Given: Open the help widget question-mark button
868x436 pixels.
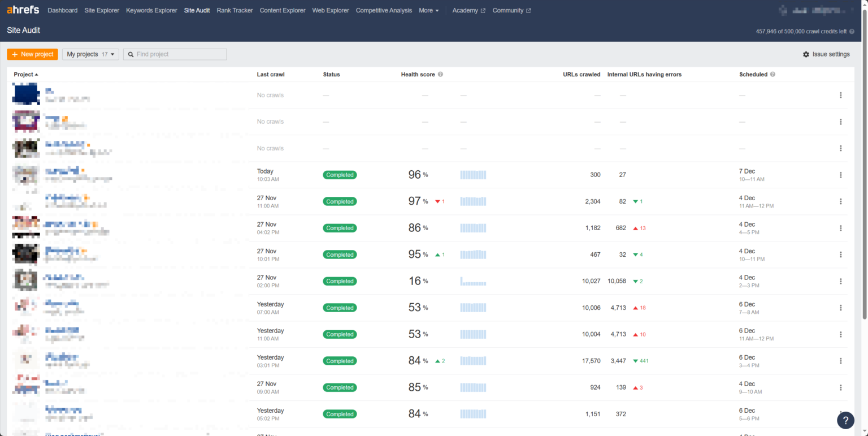Looking at the screenshot, I should click(x=845, y=420).
